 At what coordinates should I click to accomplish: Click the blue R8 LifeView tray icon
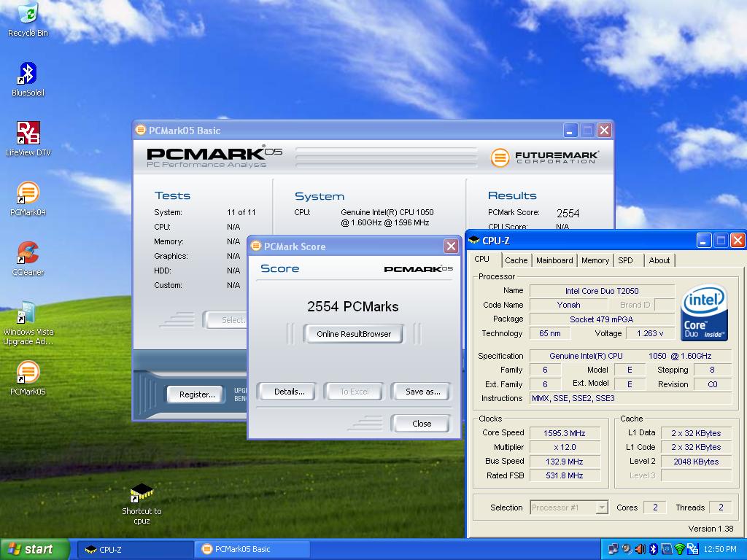(x=693, y=549)
